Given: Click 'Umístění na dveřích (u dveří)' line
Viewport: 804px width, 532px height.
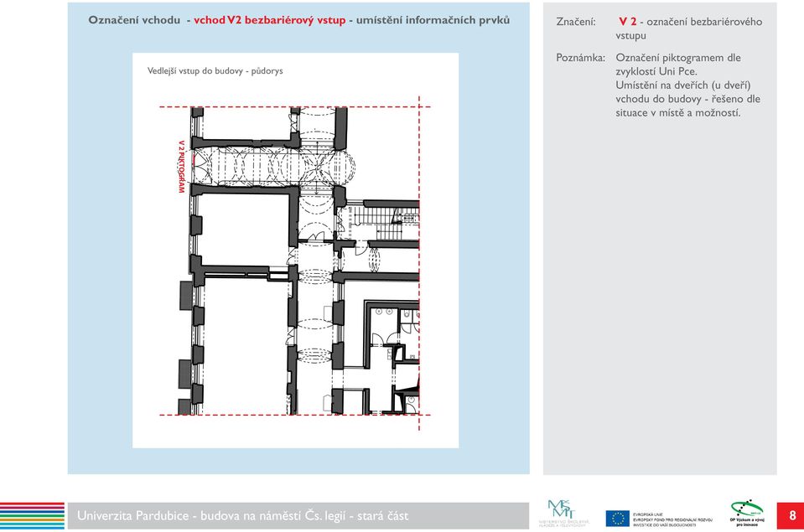Looking at the screenshot, I should [683, 85].
